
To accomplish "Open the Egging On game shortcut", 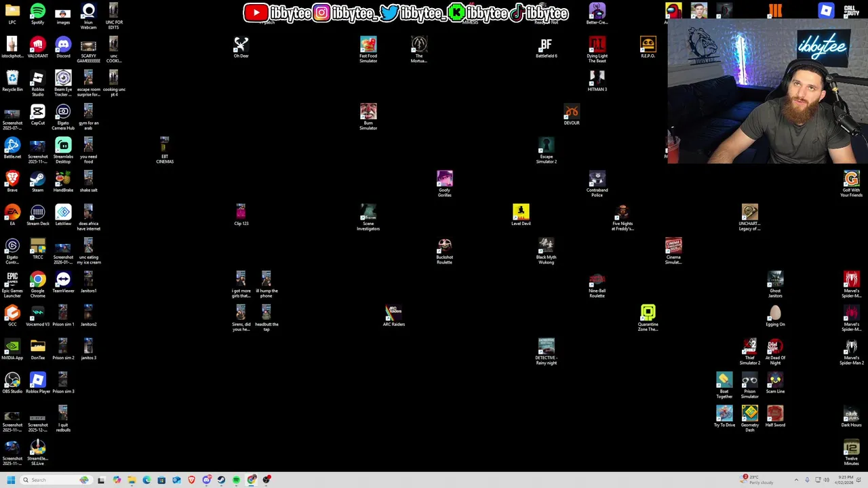I will click(775, 316).
